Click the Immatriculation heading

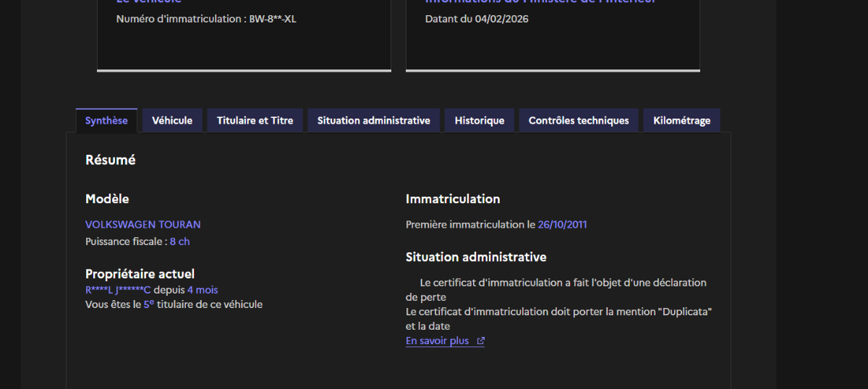point(453,199)
